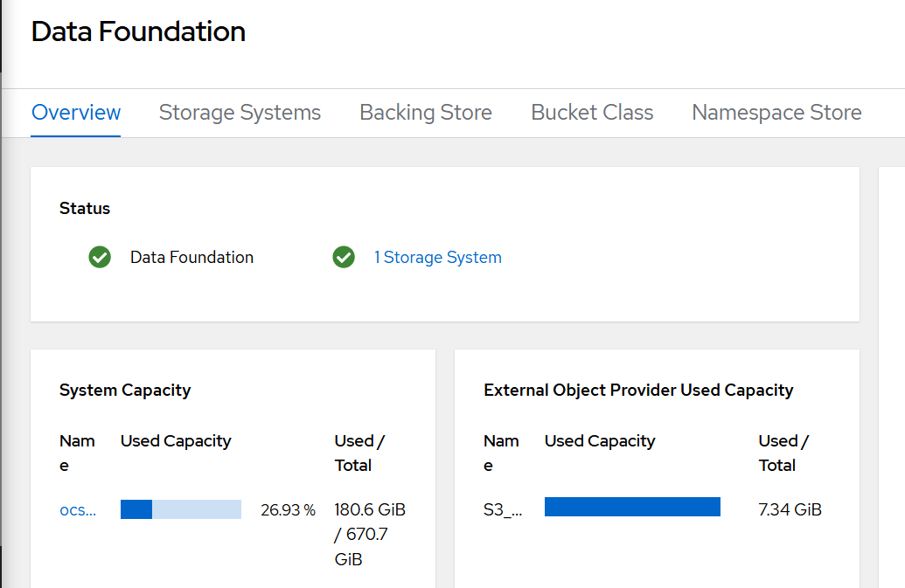Click the System Capacity card heading
This screenshot has width=905, height=588.
click(x=125, y=391)
